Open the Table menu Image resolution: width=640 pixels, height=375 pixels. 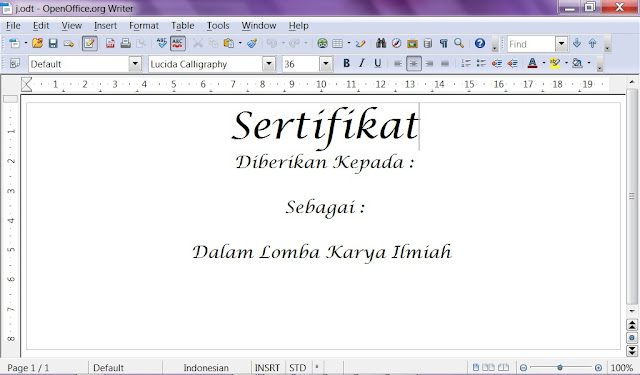pyautogui.click(x=182, y=26)
